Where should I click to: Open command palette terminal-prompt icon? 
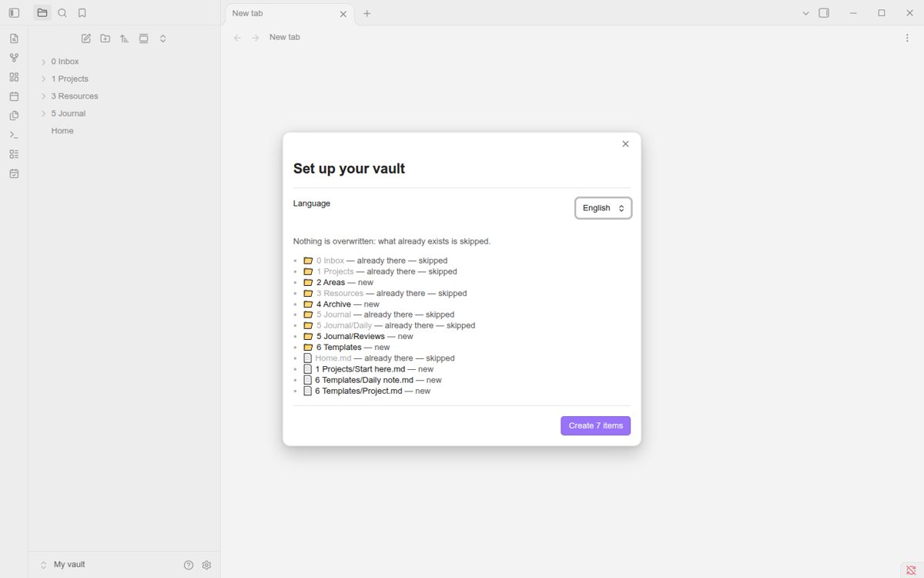point(14,135)
